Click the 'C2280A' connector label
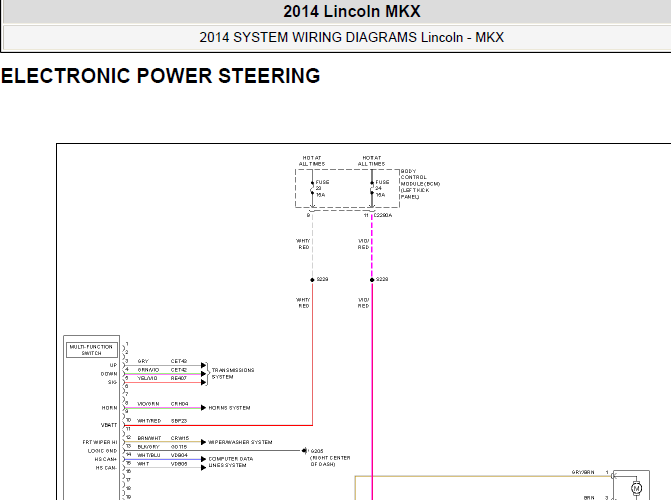This screenshot has width=671, height=500. pos(383,215)
